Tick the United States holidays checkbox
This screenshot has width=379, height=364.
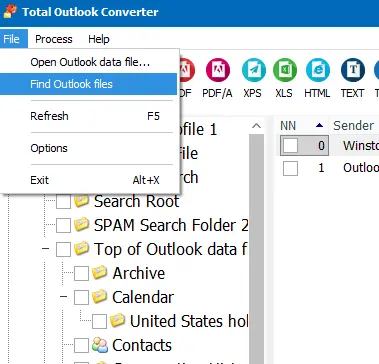pyautogui.click(x=99, y=321)
